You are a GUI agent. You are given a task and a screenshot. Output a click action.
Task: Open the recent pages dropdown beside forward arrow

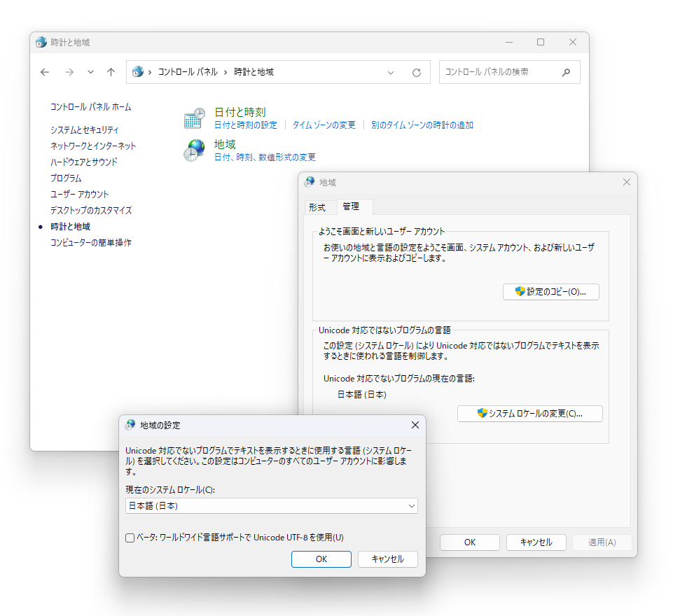point(90,72)
